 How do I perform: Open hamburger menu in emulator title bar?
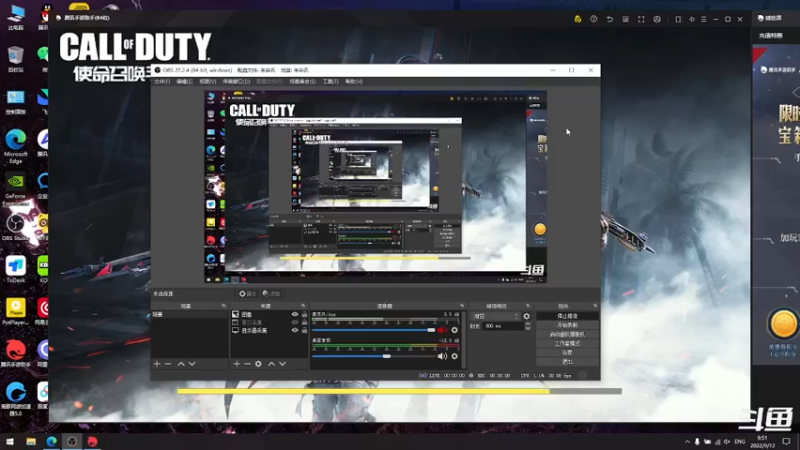point(704,19)
